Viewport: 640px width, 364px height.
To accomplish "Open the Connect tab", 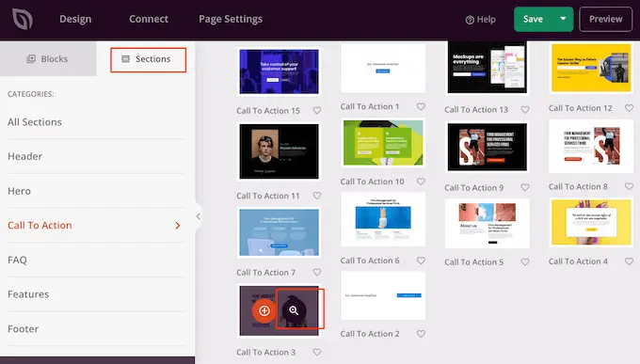I will 149,19.
